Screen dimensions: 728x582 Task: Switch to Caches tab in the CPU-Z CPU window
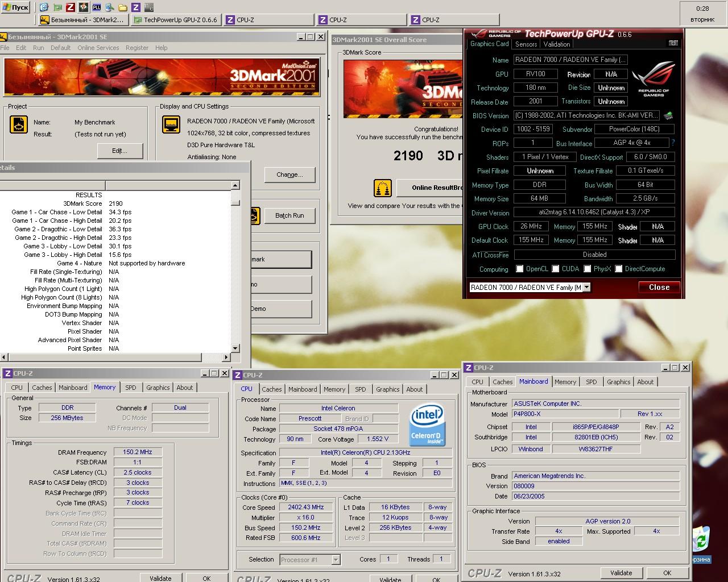pos(272,389)
